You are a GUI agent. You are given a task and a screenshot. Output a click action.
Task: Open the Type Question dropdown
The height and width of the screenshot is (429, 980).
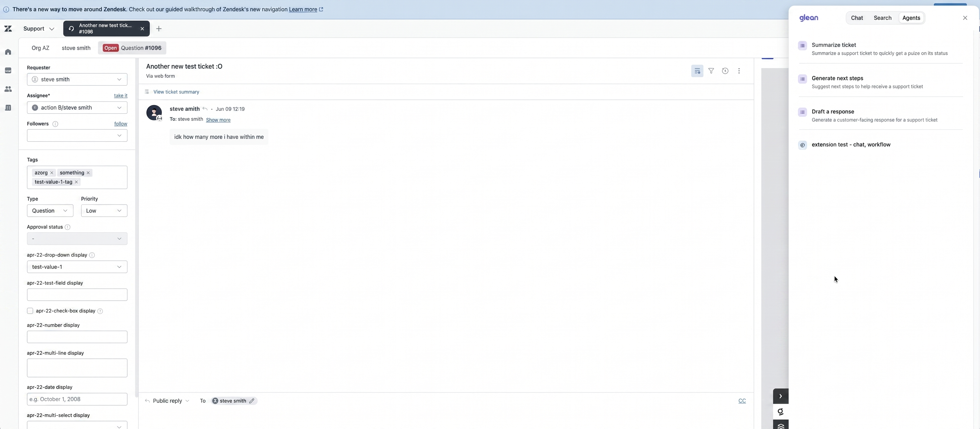coord(50,211)
